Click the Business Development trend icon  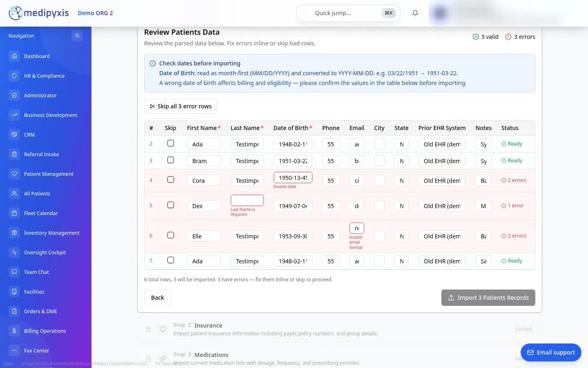(x=14, y=115)
